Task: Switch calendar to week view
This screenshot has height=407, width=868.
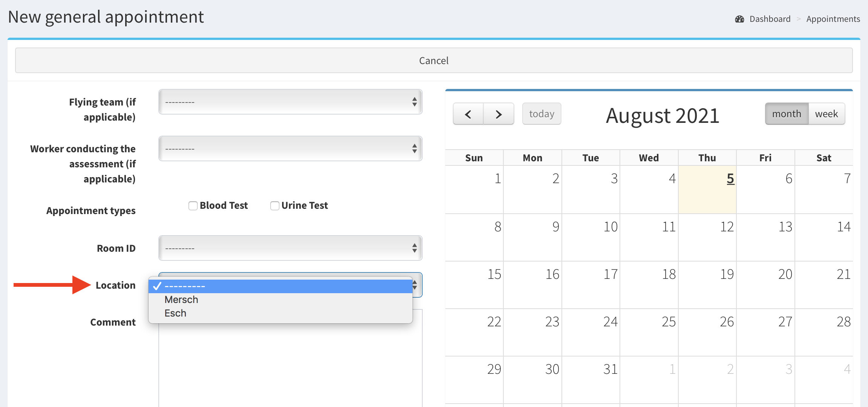Action: click(x=826, y=114)
